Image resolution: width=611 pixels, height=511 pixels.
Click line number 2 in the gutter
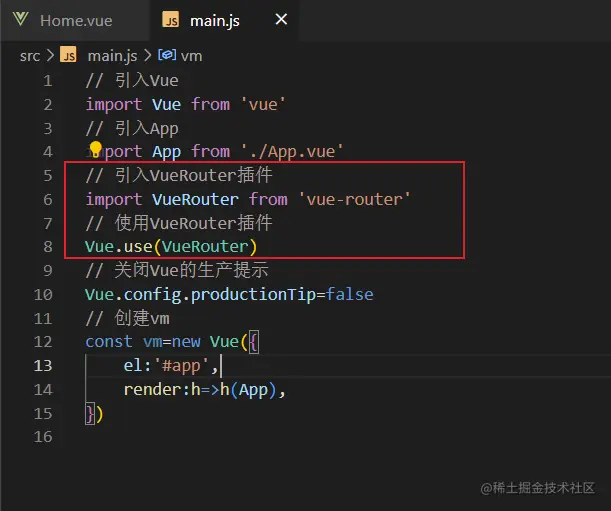coord(48,105)
